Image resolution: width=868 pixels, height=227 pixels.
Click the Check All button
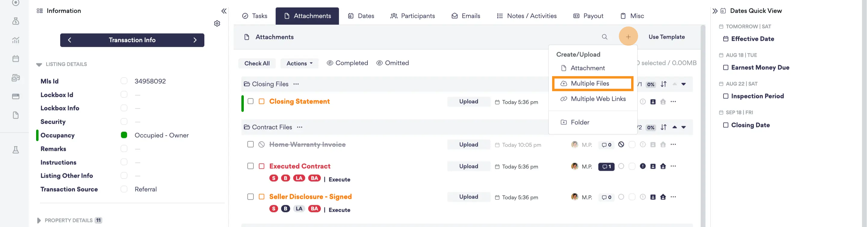click(257, 63)
